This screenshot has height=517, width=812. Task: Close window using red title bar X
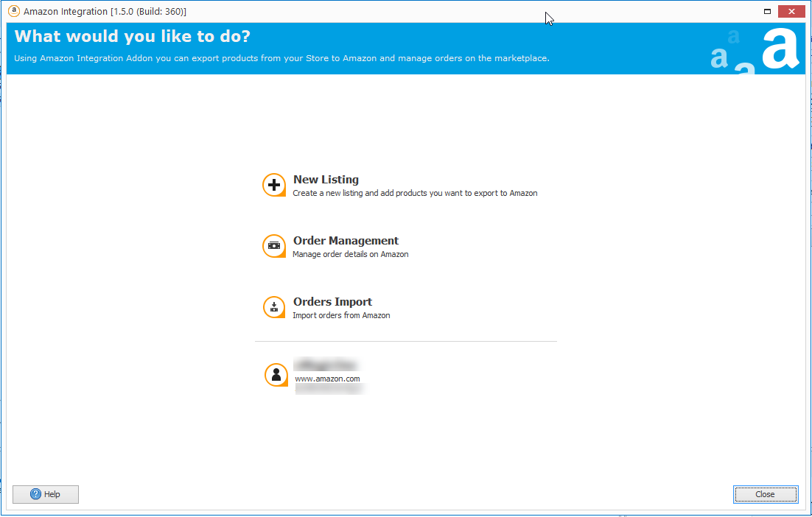click(x=791, y=11)
